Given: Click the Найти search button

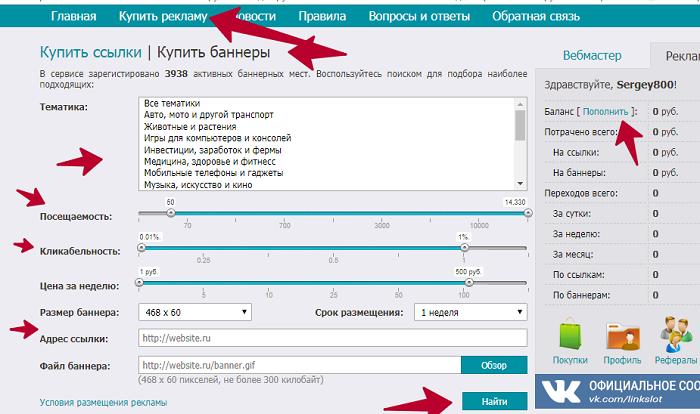Looking at the screenshot, I should pyautogui.click(x=495, y=401).
